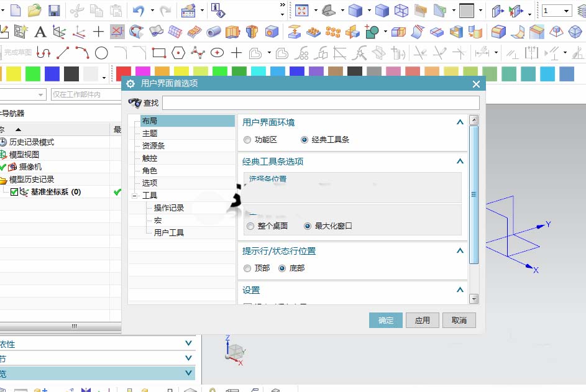Select the Rectangle sketch tool
This screenshot has height=392, width=586.
pos(158,53)
